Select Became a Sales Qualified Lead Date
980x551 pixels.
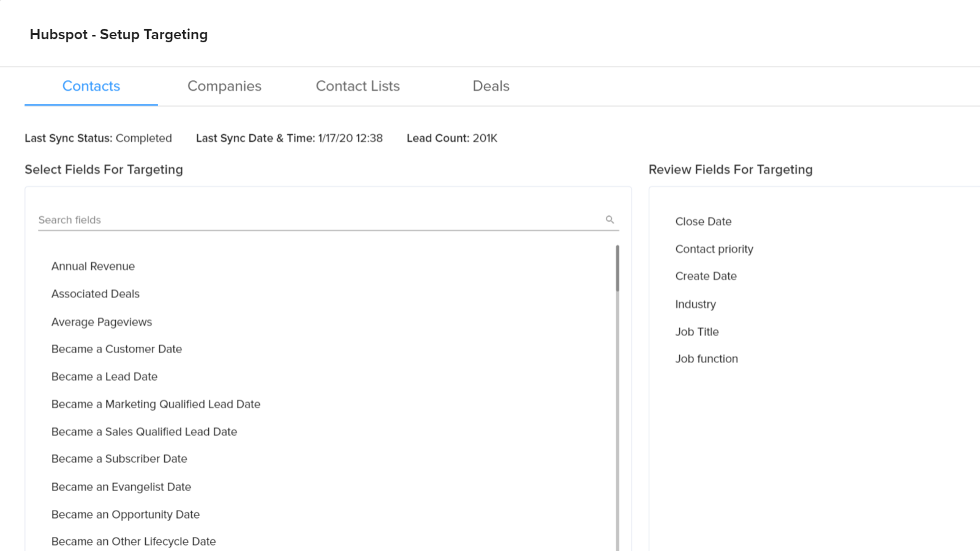(144, 431)
